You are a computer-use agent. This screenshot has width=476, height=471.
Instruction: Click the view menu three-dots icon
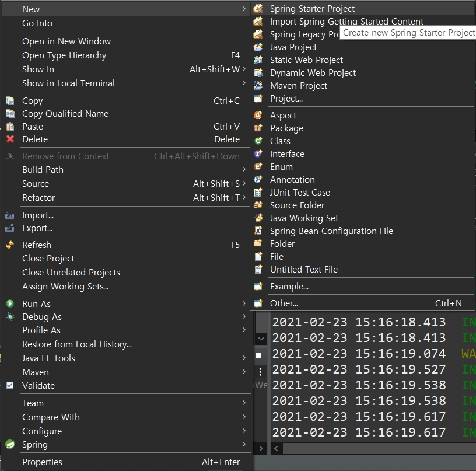pos(260,372)
